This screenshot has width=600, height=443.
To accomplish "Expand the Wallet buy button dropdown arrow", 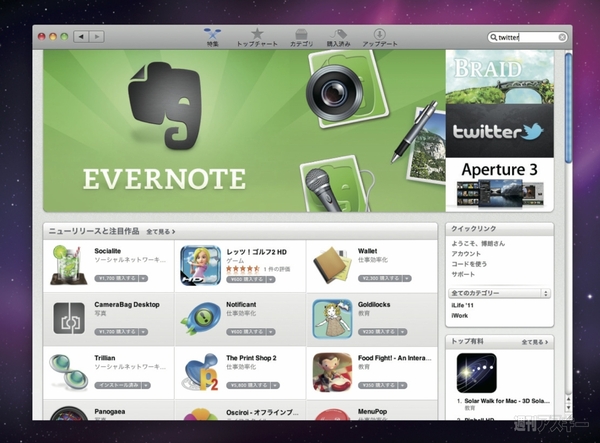I will [x=407, y=279].
